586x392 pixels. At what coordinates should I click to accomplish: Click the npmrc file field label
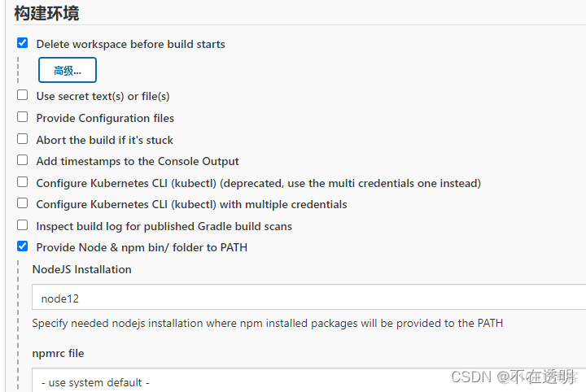pos(58,353)
